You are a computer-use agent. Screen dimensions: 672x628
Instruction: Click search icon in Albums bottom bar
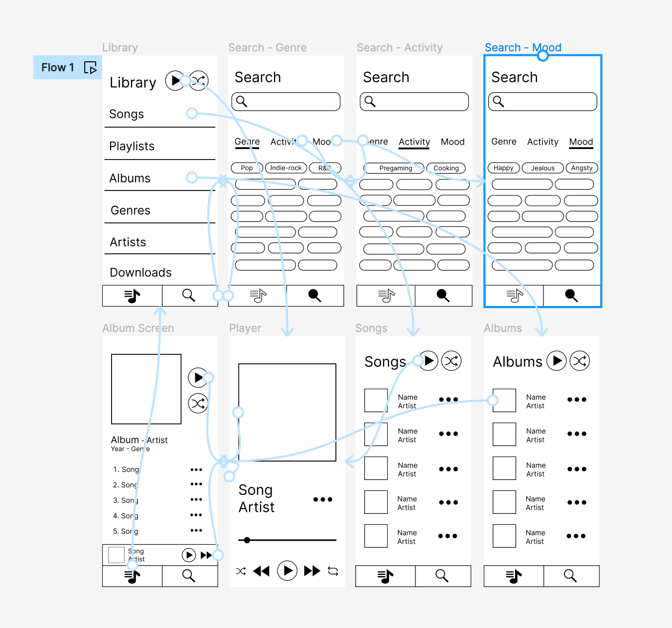(570, 576)
